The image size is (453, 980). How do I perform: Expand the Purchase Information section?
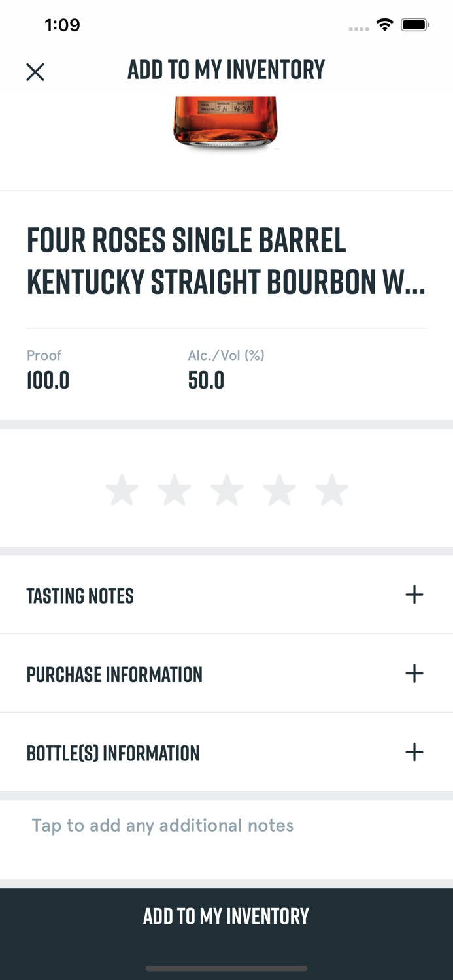(x=114, y=673)
